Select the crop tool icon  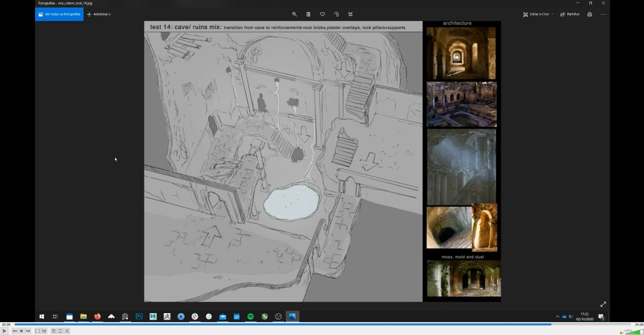pos(350,14)
